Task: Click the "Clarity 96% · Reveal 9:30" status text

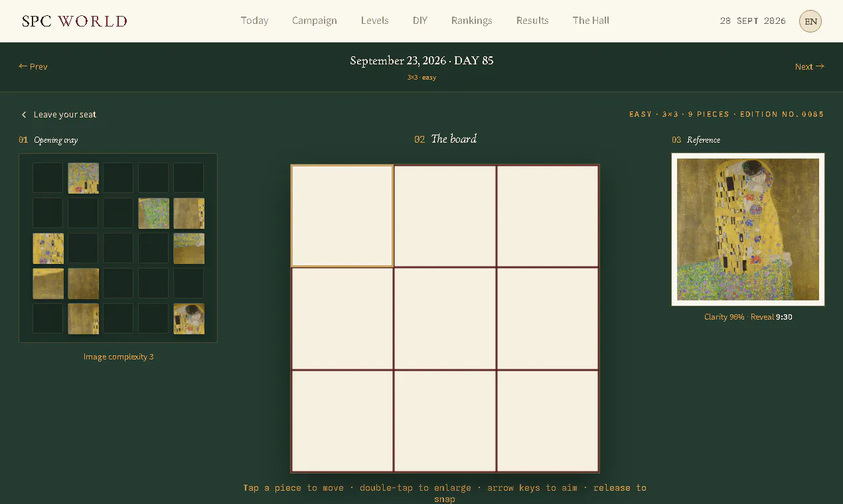Action: [748, 317]
